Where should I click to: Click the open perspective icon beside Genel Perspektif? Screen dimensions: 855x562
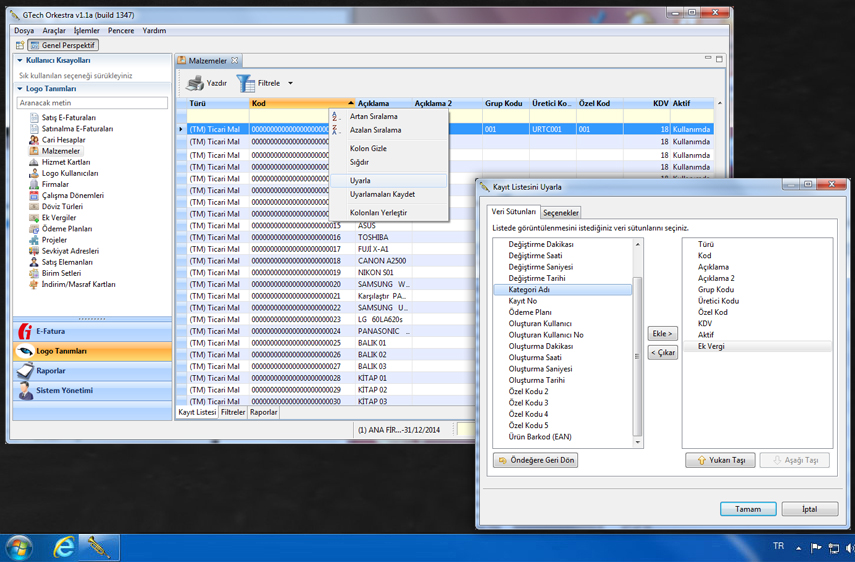(x=19, y=45)
